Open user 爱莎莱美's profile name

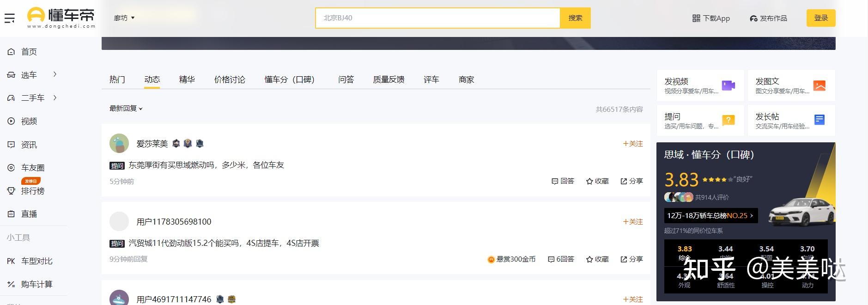click(x=152, y=144)
